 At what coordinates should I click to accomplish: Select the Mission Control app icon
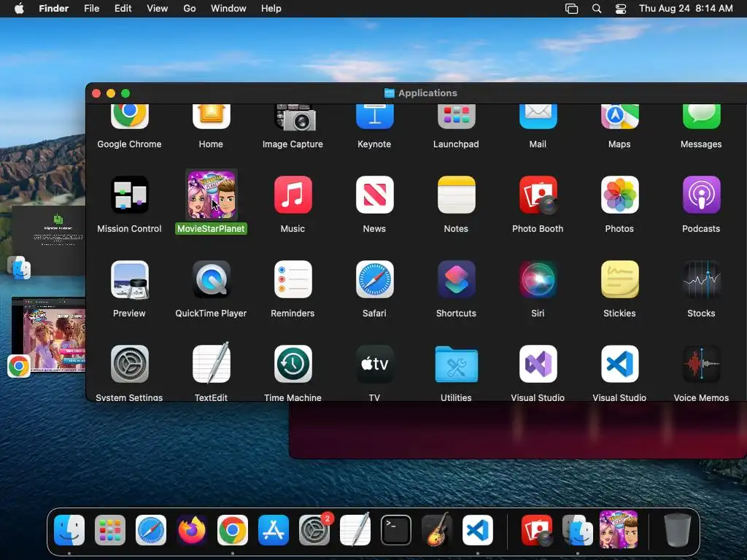click(129, 194)
